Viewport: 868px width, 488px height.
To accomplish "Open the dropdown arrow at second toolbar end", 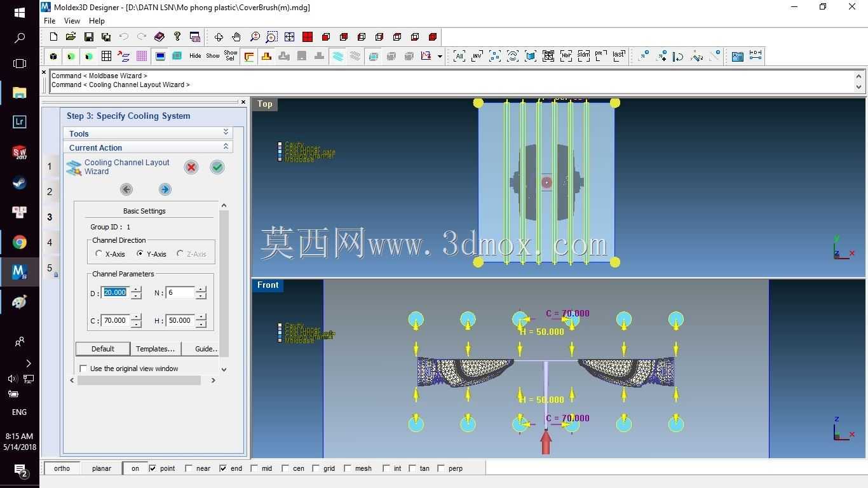I will pos(440,57).
